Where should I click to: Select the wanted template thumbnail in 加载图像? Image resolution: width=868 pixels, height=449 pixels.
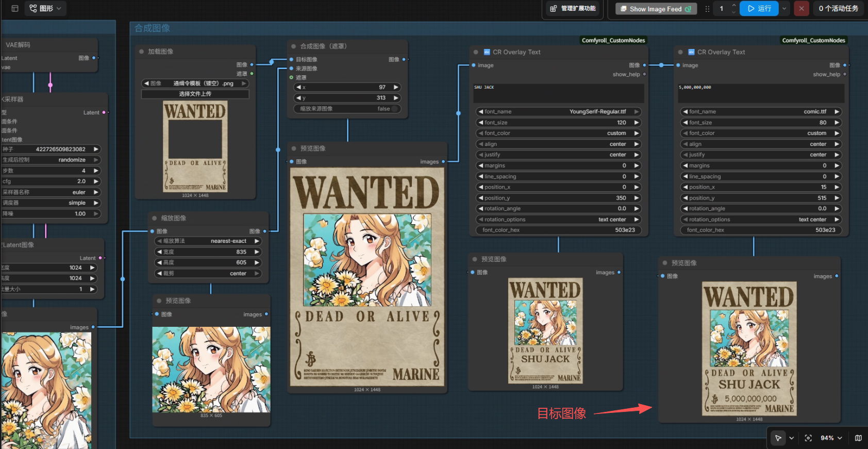coord(195,146)
